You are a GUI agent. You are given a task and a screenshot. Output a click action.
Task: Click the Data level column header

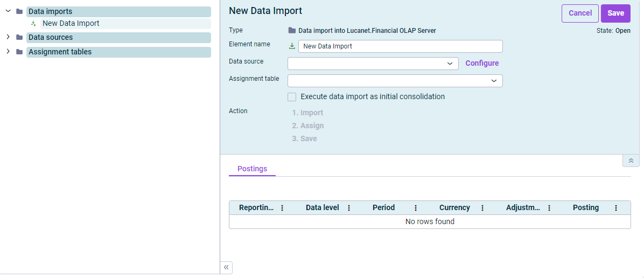coord(323,207)
